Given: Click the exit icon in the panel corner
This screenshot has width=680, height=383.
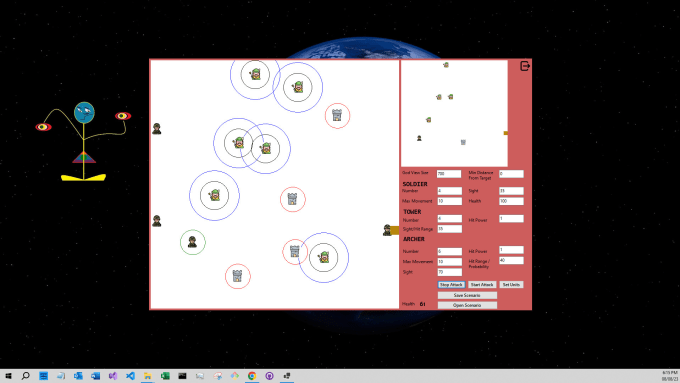Looking at the screenshot, I should [x=525, y=66].
